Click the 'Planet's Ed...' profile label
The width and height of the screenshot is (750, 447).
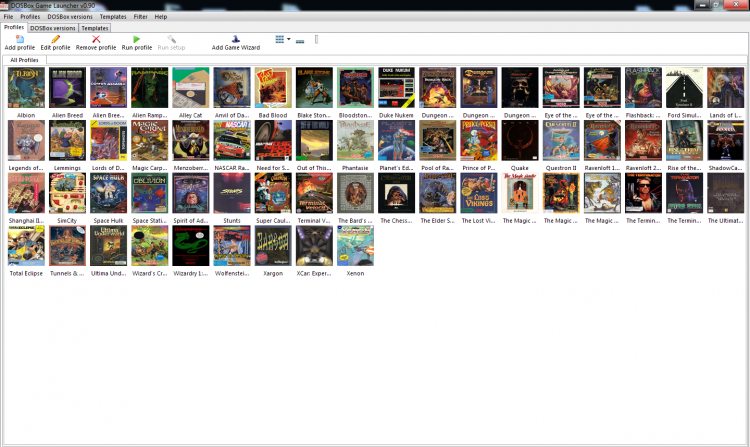point(397,168)
